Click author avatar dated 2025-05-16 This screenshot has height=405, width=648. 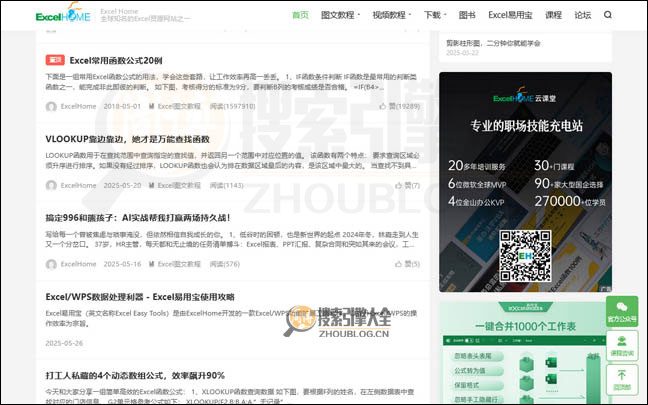[x=51, y=264]
